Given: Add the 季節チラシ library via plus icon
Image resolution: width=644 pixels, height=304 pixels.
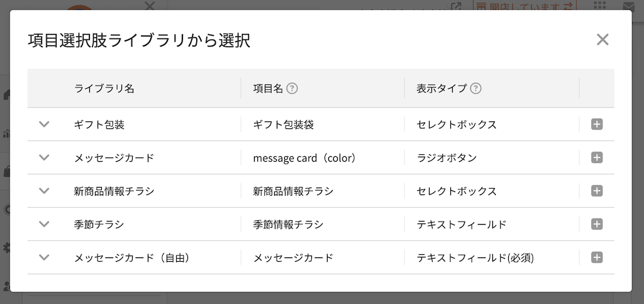Looking at the screenshot, I should (x=597, y=224).
